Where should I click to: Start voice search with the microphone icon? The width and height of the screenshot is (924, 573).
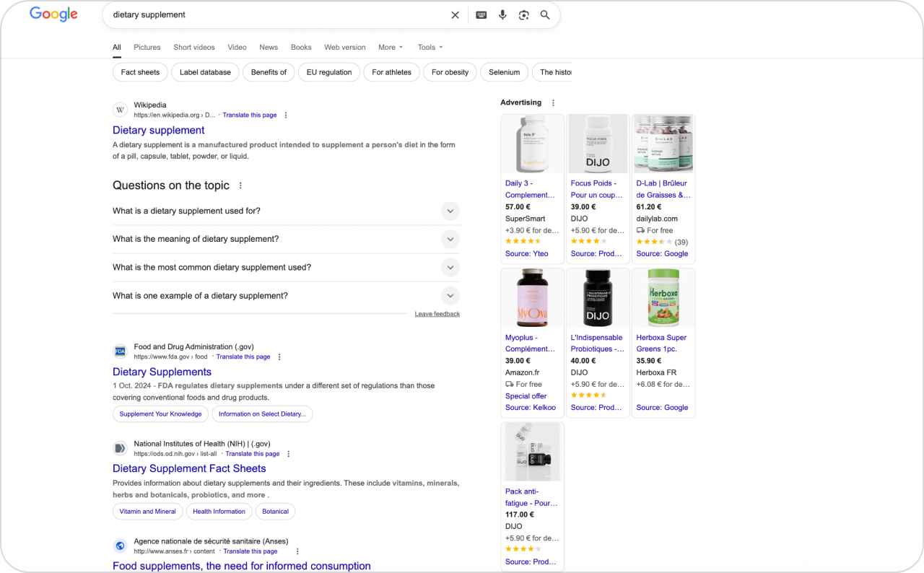point(502,14)
